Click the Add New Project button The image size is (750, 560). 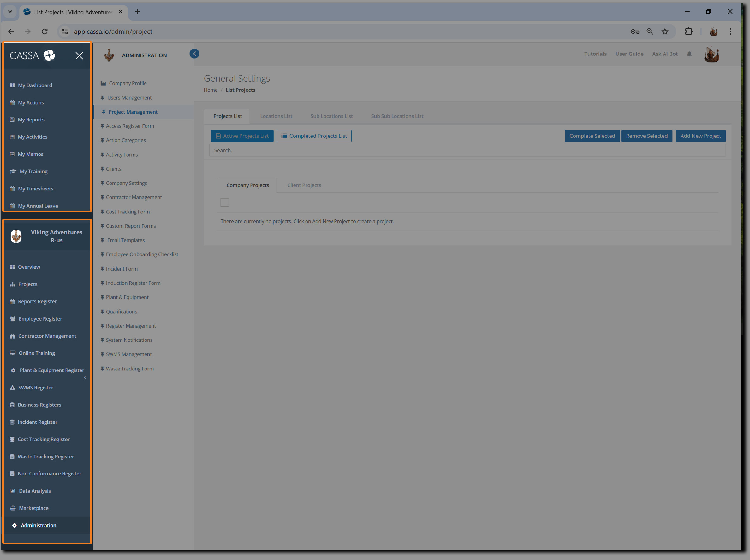[x=700, y=136]
